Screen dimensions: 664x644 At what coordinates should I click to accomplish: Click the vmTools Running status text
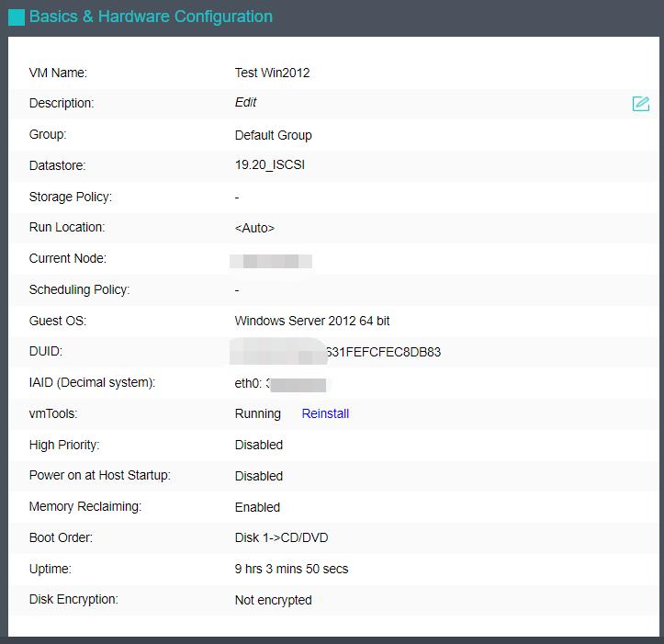(x=258, y=413)
